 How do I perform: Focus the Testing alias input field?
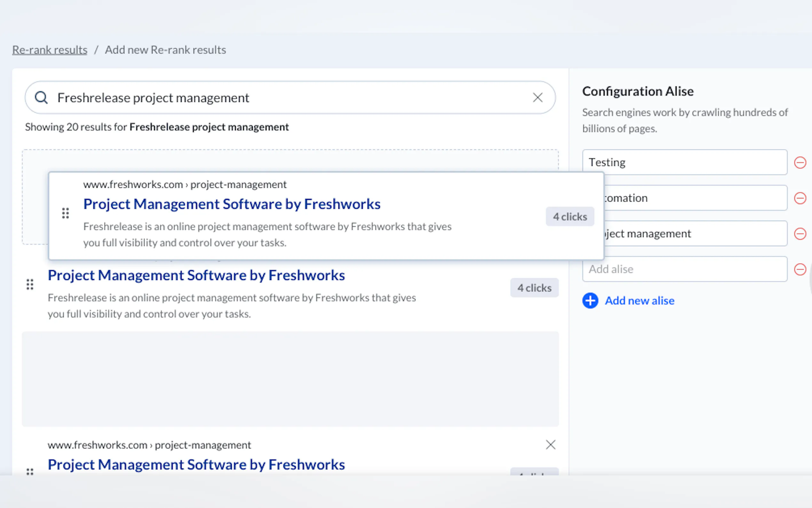pyautogui.click(x=685, y=163)
